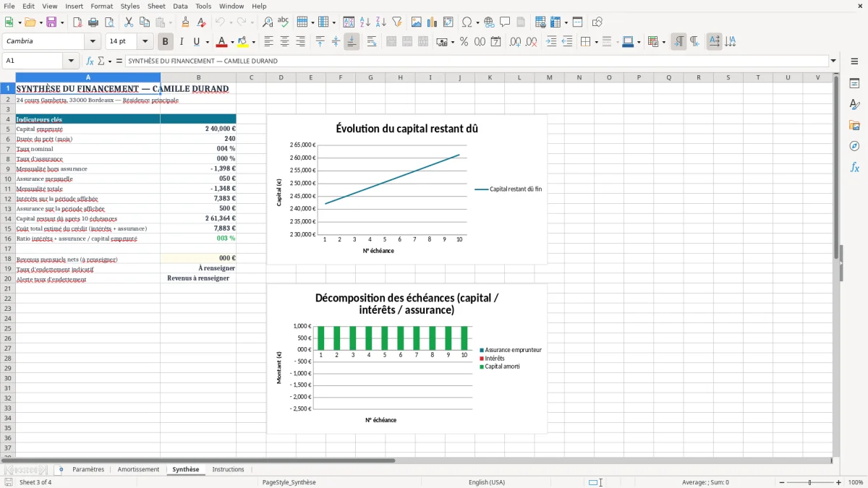Sort ascending A to Z
The width and height of the screenshot is (868, 488).
(x=365, y=22)
